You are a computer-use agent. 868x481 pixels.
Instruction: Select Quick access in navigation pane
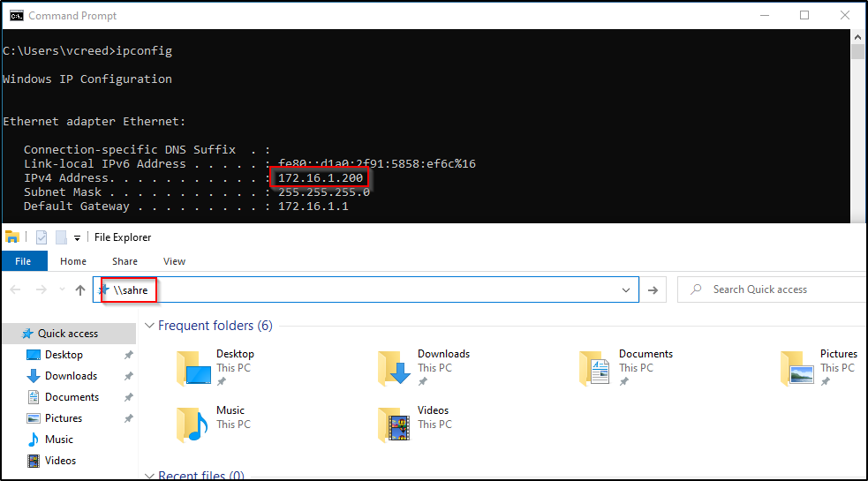(68, 334)
